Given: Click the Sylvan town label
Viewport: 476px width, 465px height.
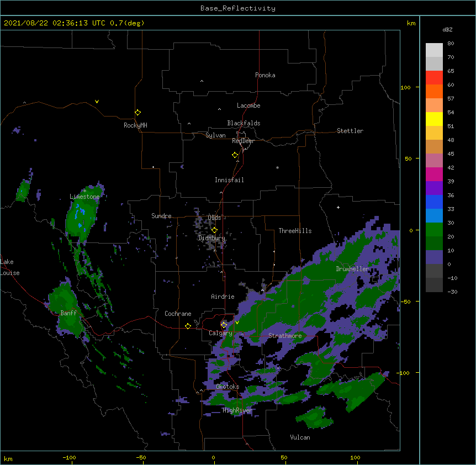Looking at the screenshot, I should 215,135.
